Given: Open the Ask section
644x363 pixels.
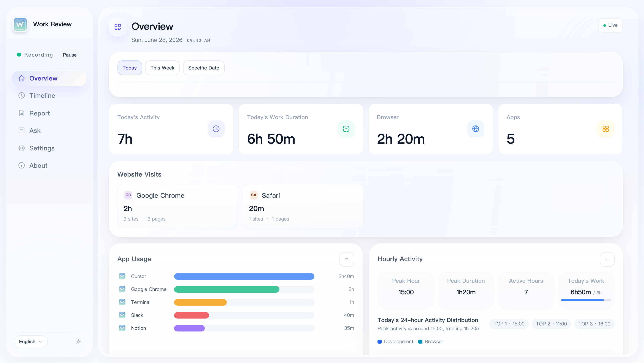Looking at the screenshot, I should coord(49,130).
